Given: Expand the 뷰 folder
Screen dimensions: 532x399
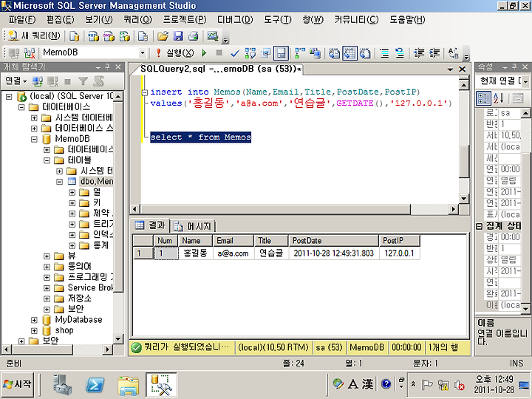Looking at the screenshot, I should (47, 256).
